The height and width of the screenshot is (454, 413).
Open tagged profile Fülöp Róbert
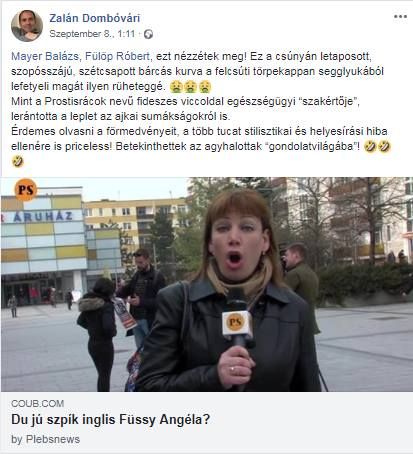(x=117, y=56)
